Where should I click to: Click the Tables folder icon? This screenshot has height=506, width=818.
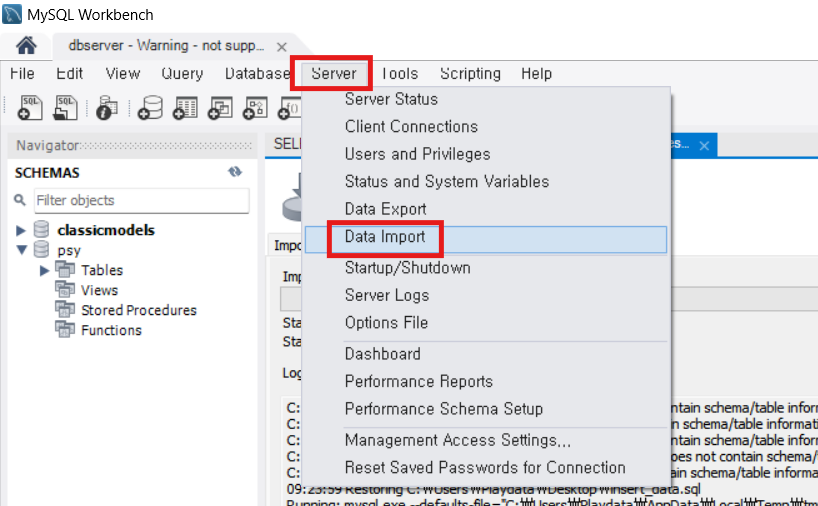click(65, 269)
